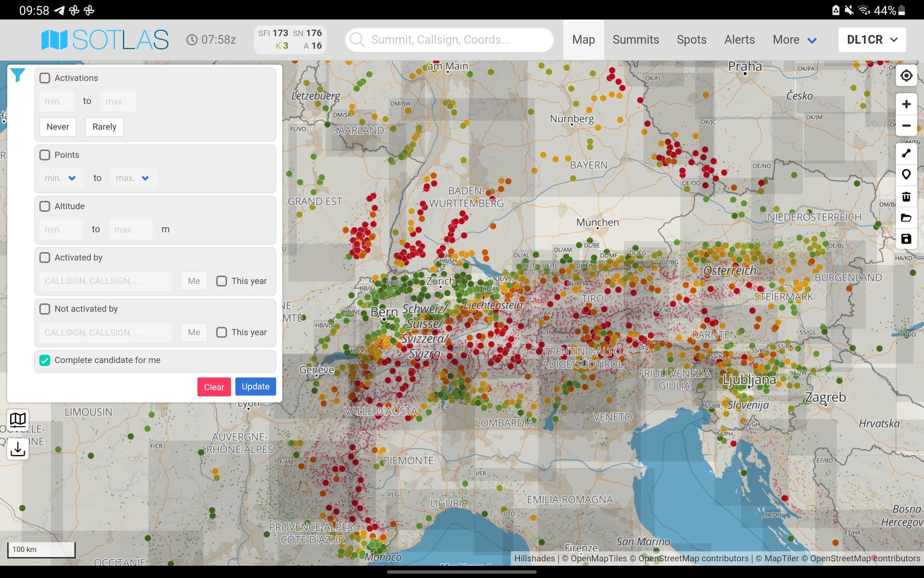Click the Wi-Fi icon in status bar
The image size is (924, 578).
864,10
